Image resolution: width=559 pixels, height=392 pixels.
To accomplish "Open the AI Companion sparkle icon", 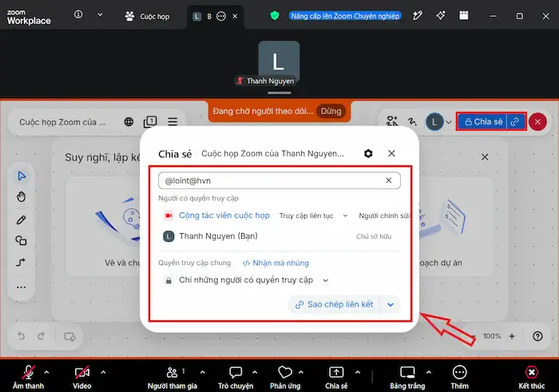I will point(441,15).
